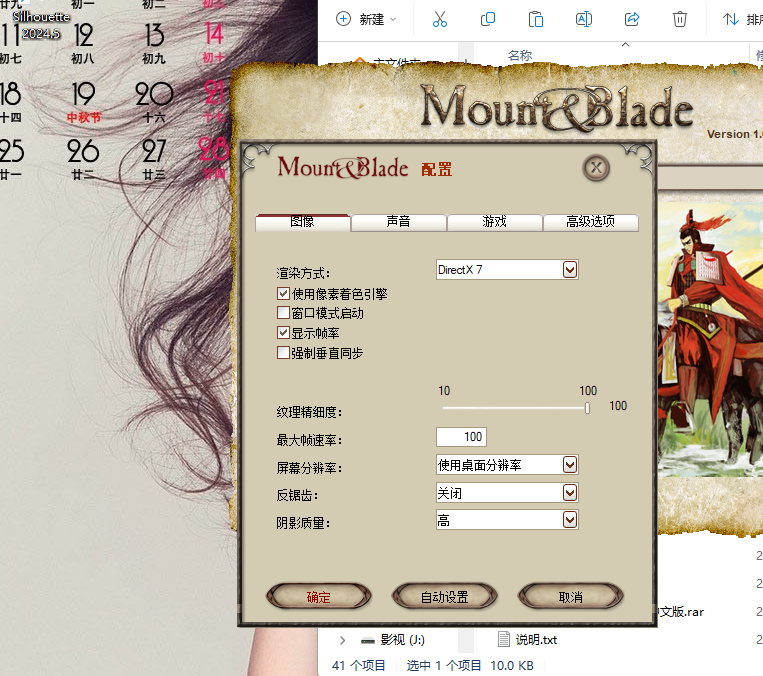763x676 pixels.
Task: Expand the 屏幕分辨率 dropdown list
Action: 570,465
